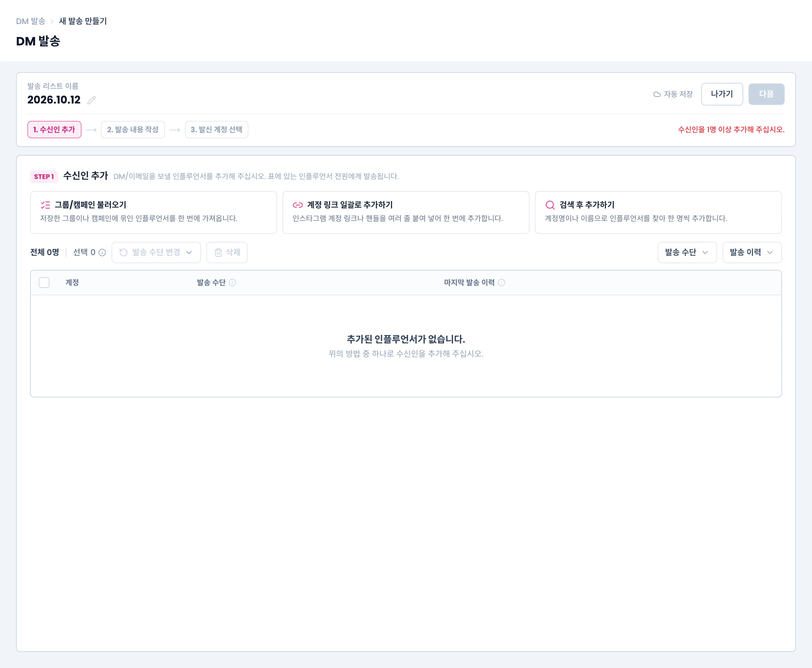Click the 전체 0명 count label
812x668 pixels.
pos(45,253)
